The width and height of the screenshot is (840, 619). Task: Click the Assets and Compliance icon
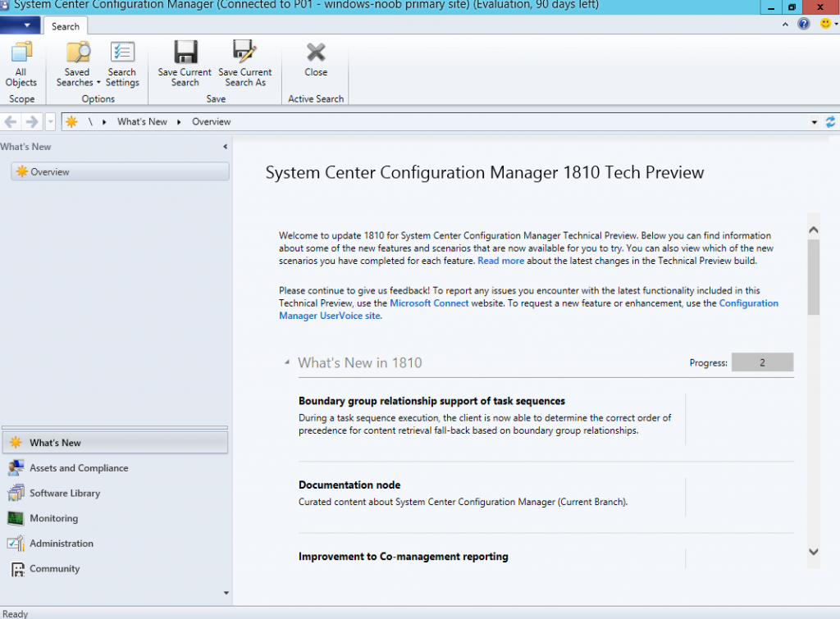(x=16, y=468)
